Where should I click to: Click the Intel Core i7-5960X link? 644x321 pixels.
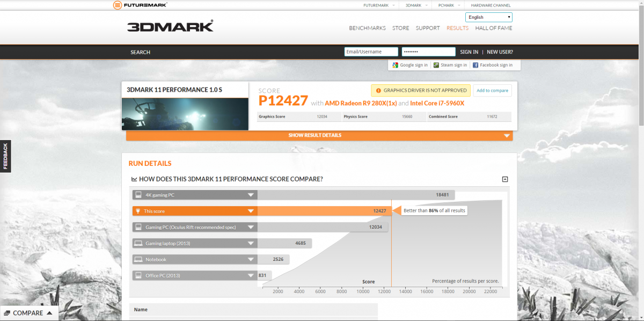tap(437, 103)
